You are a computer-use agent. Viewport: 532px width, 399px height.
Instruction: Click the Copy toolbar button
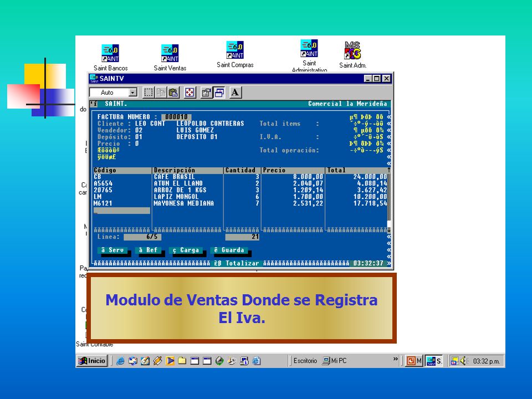(x=161, y=93)
